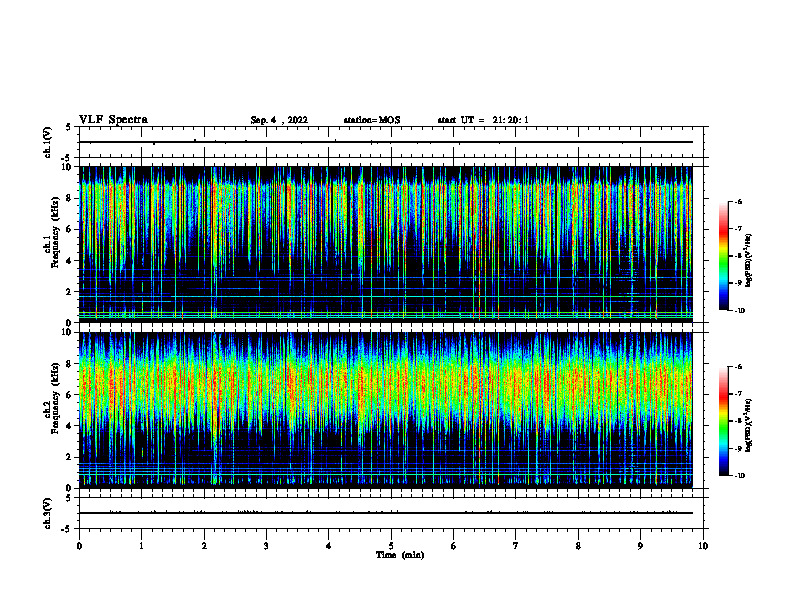The image size is (792, 612).
Task: Select the "start UT = 21:20:1" text
Action: 483,120
